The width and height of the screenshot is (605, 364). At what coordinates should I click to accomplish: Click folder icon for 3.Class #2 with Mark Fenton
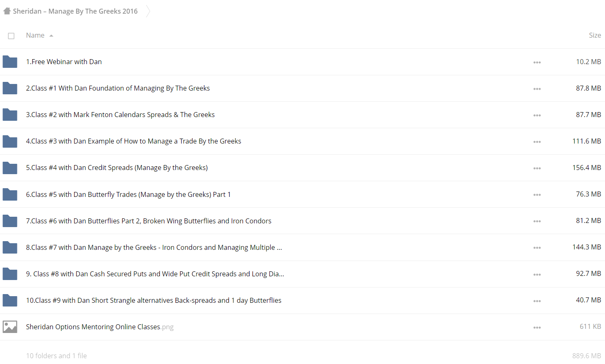pos(10,115)
